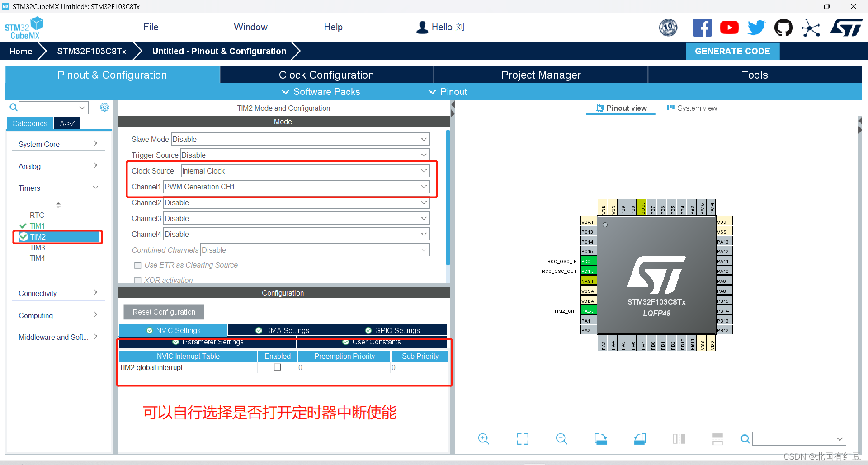Click the best fit view icon
The width and height of the screenshot is (868, 465).
tap(523, 438)
